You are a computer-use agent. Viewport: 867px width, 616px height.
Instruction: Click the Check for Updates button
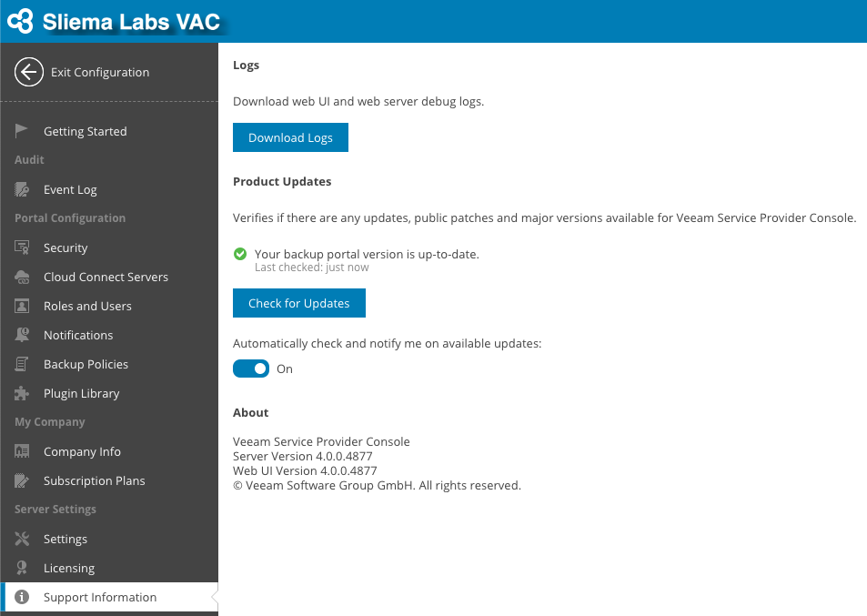299,303
